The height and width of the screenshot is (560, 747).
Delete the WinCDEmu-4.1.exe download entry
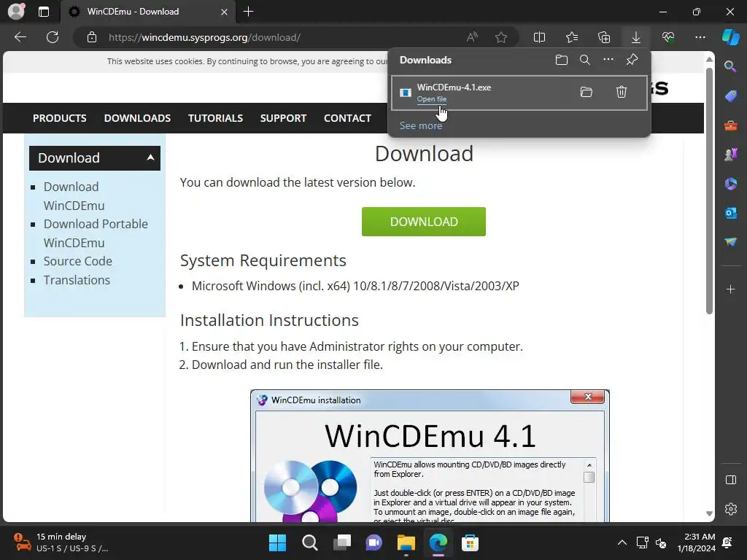[622, 92]
